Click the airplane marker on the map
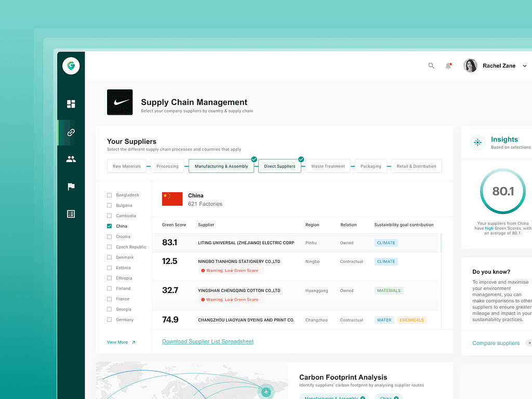 click(x=266, y=392)
